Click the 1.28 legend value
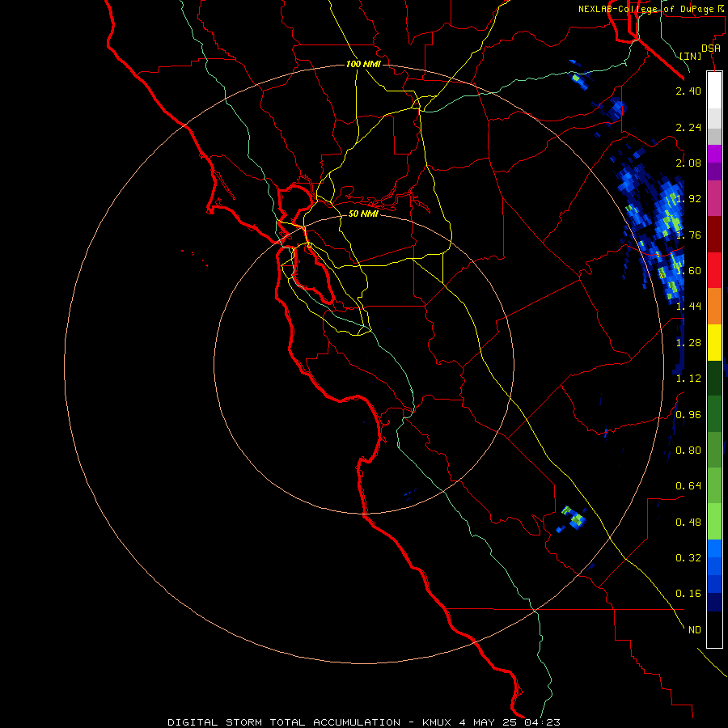 pyautogui.click(x=688, y=343)
